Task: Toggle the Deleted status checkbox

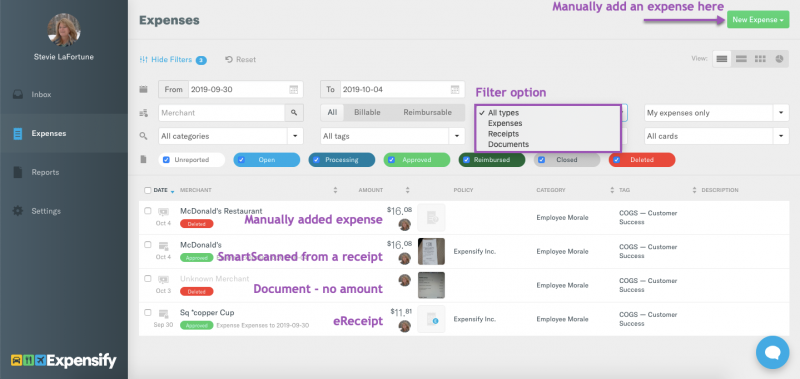Action: tap(616, 160)
